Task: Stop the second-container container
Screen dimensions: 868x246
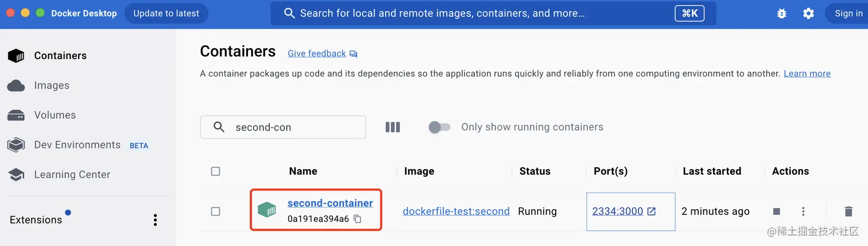Action: point(776,212)
